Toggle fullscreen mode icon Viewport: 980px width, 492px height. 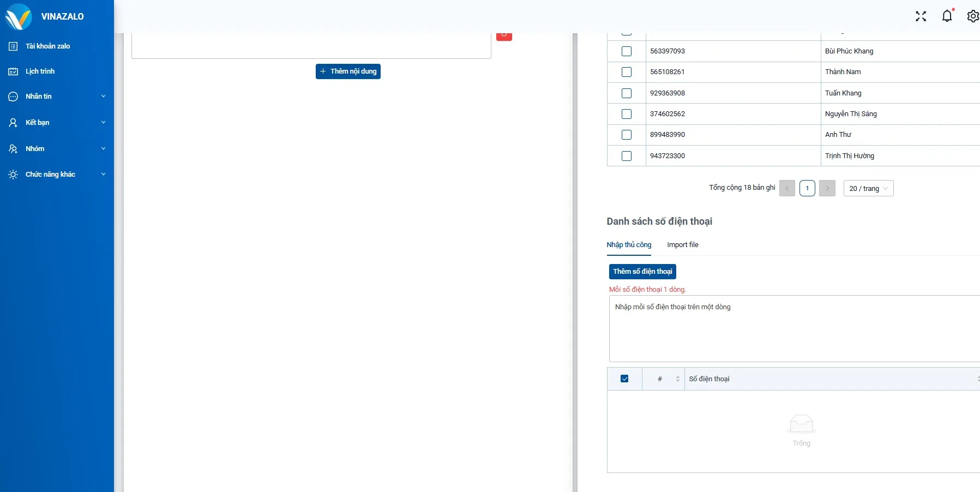(x=921, y=16)
